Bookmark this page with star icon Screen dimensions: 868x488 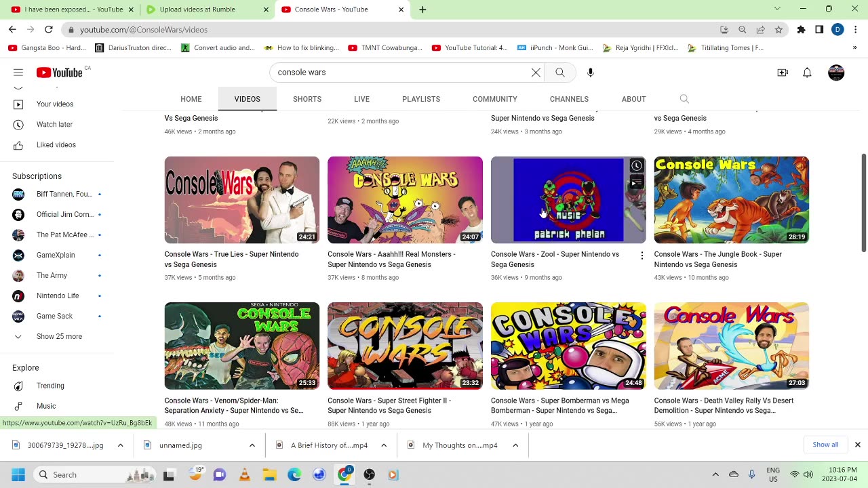tap(778, 30)
